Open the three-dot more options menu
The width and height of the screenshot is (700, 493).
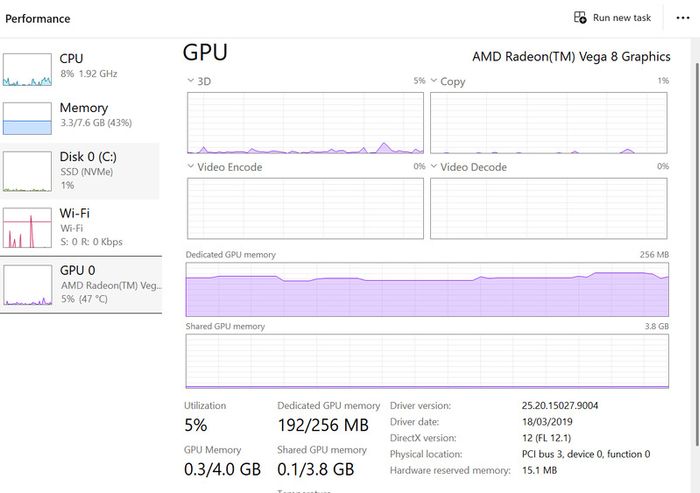coord(683,18)
